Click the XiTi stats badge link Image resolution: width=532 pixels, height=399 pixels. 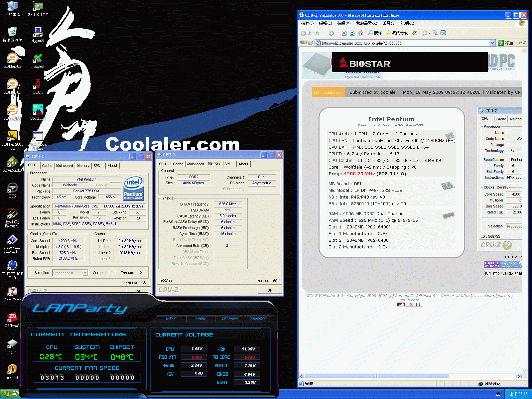[x=410, y=304]
